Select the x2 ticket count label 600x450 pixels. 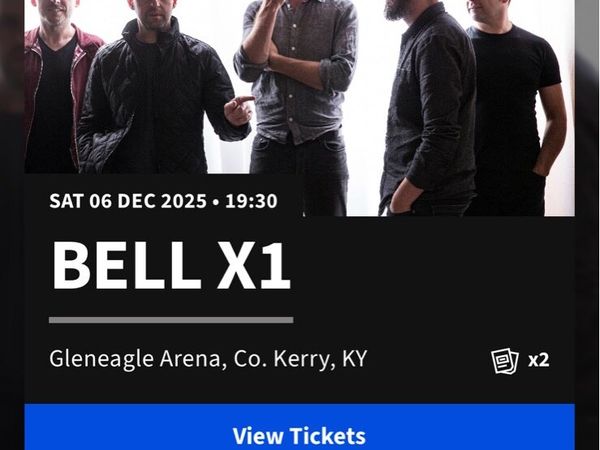[x=539, y=360]
